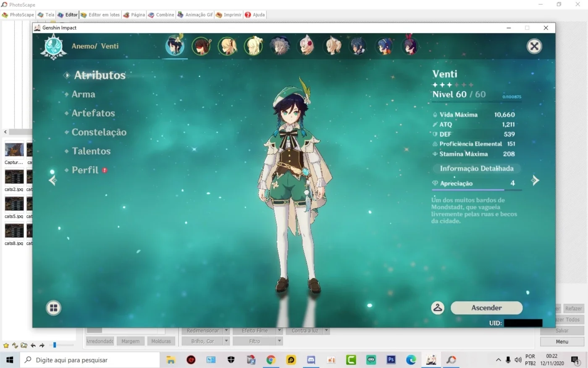Select the dark blue-haired male character portrait
Viewport: 588px width, 368px height.
(x=358, y=46)
